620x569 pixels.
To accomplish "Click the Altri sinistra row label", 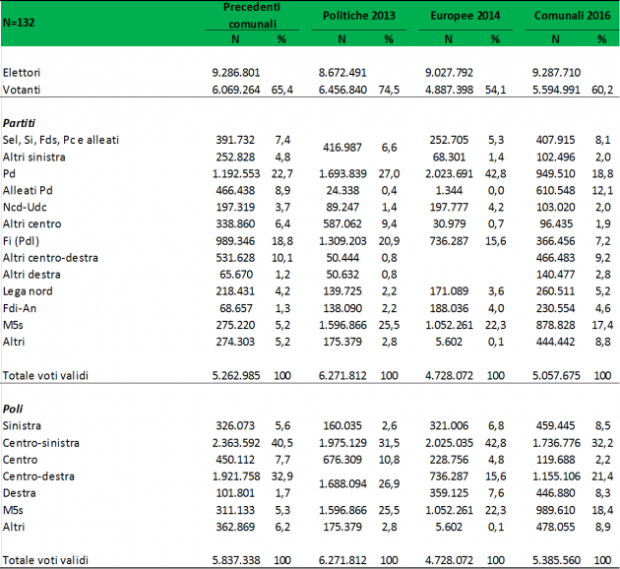I will [x=34, y=157].
